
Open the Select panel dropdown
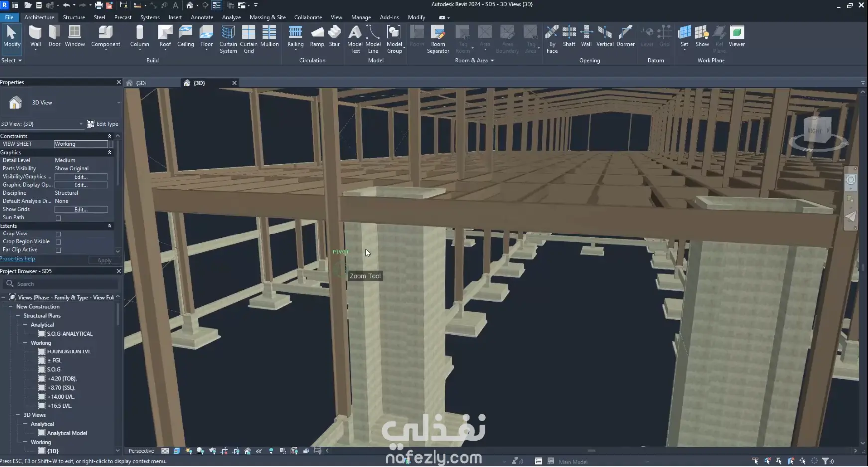click(x=12, y=60)
